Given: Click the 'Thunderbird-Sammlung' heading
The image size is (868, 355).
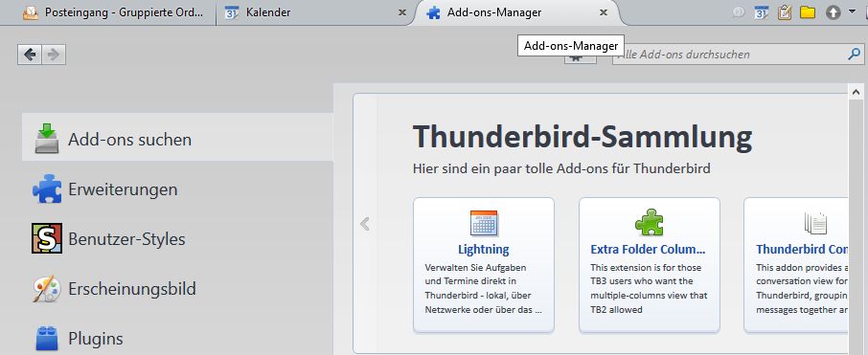Looking at the screenshot, I should pyautogui.click(x=582, y=137).
